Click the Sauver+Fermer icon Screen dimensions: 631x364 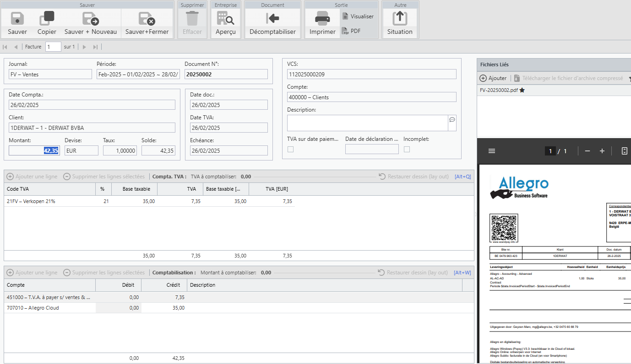click(147, 19)
